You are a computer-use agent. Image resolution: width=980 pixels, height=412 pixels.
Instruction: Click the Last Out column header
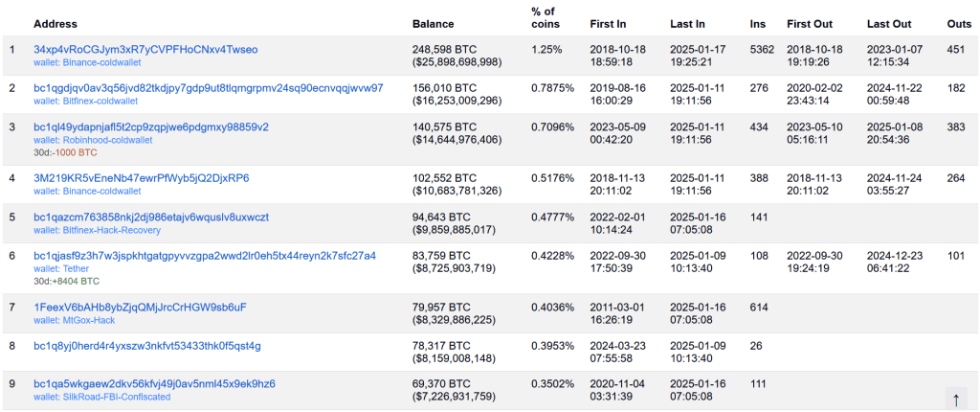click(888, 24)
